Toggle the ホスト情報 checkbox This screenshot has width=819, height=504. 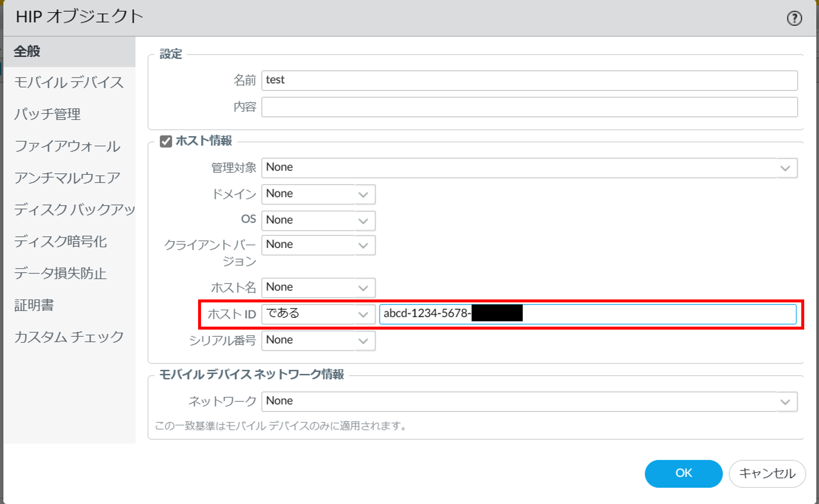tap(166, 141)
